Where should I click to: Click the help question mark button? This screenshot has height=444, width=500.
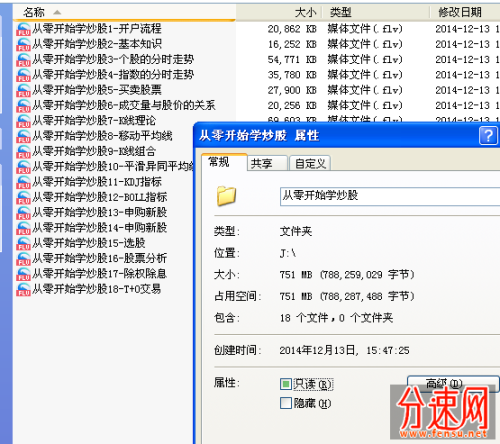488,136
